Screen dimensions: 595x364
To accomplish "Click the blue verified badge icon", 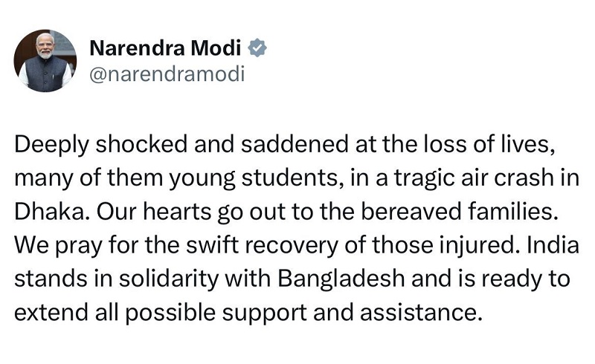I will [257, 48].
